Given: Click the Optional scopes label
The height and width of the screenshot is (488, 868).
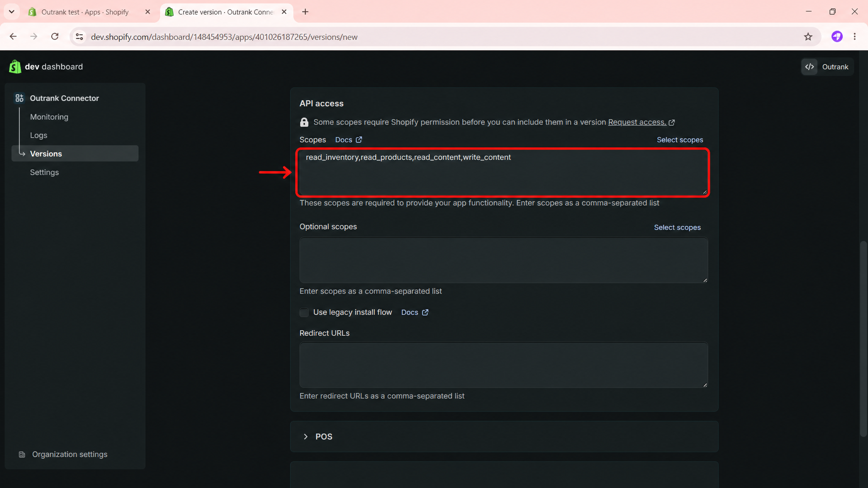Looking at the screenshot, I should point(328,227).
